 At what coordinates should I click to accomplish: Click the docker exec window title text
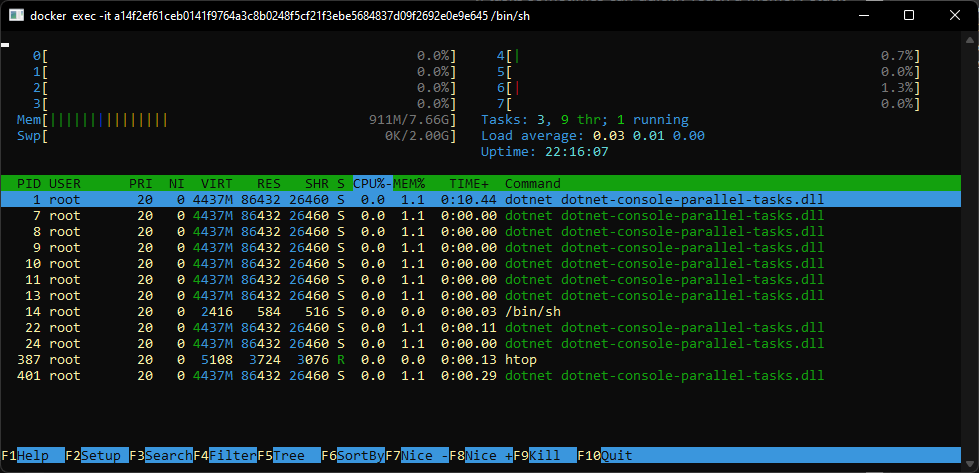pos(279,16)
